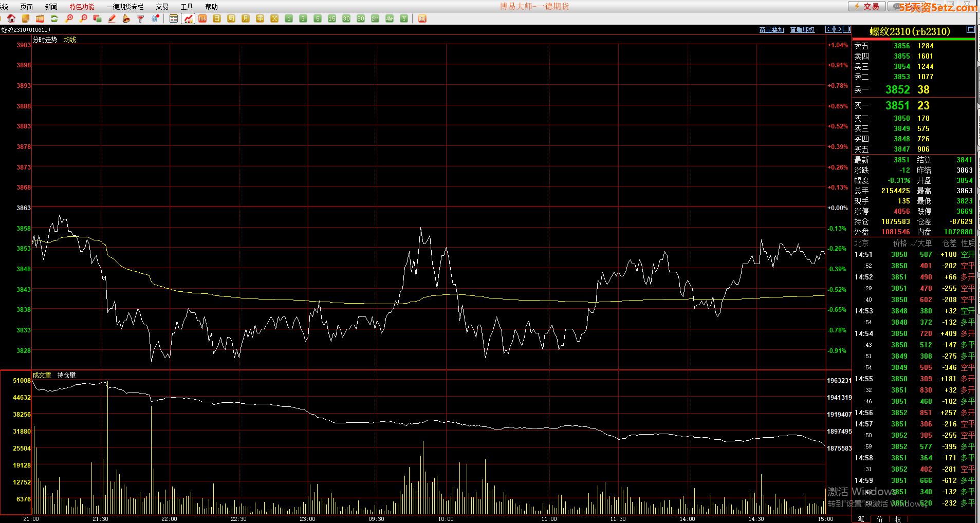Screen dimensions: 980x523
Task: Click the 14:56 trade row priced 3852
Action: 914,413
